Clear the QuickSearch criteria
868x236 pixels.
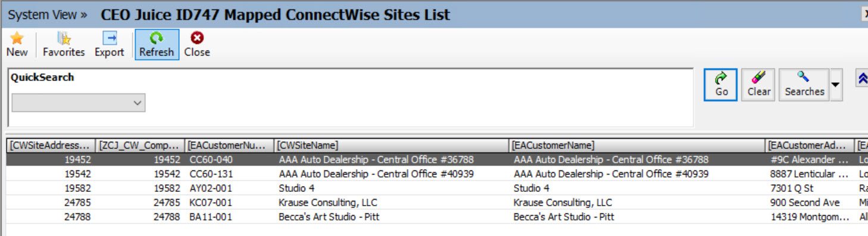coord(758,85)
